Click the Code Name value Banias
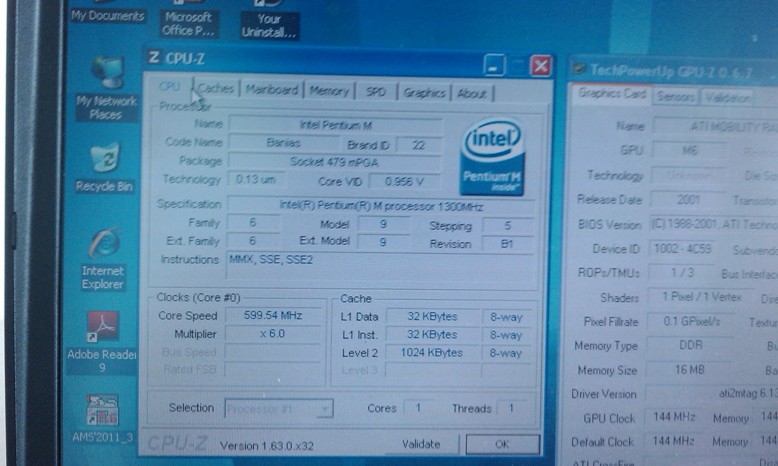The width and height of the screenshot is (778, 466). pyautogui.click(x=283, y=143)
